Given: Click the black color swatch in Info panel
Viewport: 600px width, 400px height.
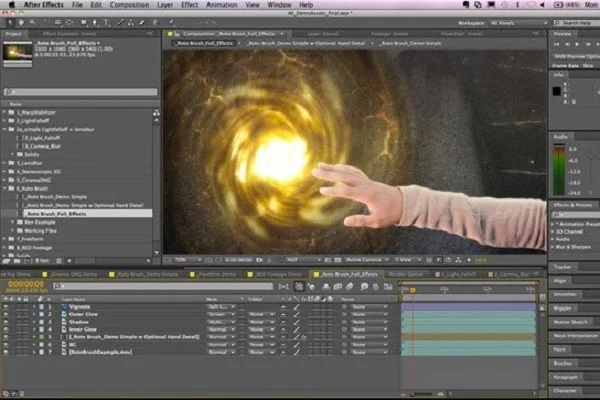Looking at the screenshot, I should 556,91.
